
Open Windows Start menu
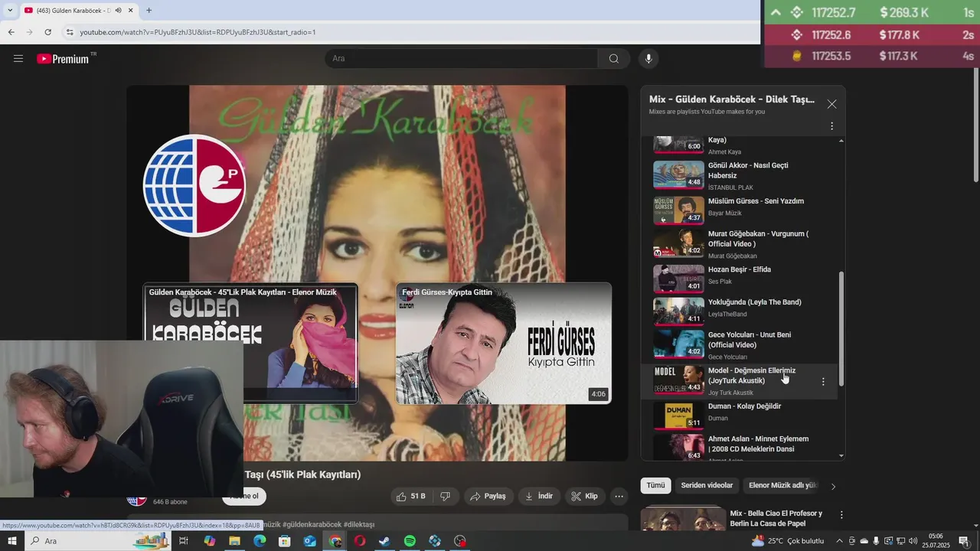coord(13,541)
